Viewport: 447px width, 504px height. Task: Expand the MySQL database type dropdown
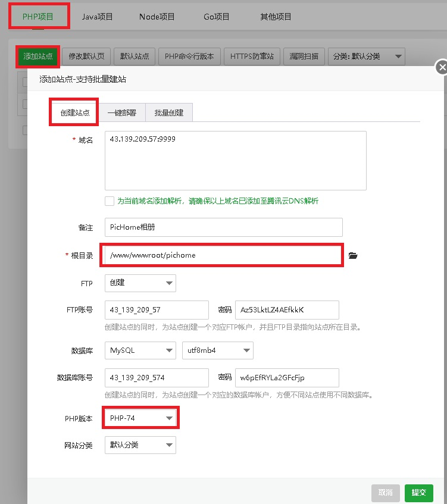pos(140,350)
